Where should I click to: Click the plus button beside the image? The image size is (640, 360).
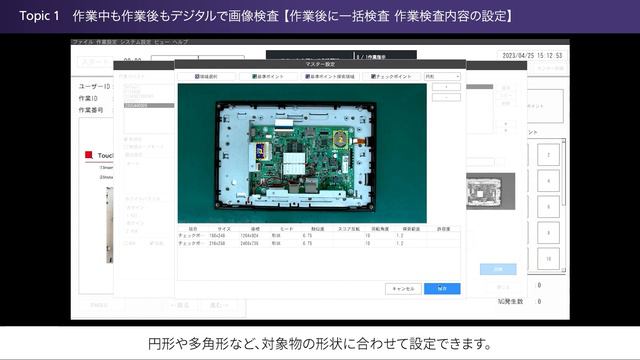point(446,87)
